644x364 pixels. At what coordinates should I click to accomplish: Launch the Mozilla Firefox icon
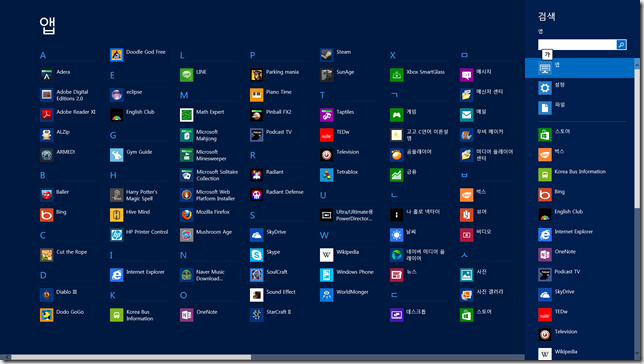pyautogui.click(x=186, y=215)
